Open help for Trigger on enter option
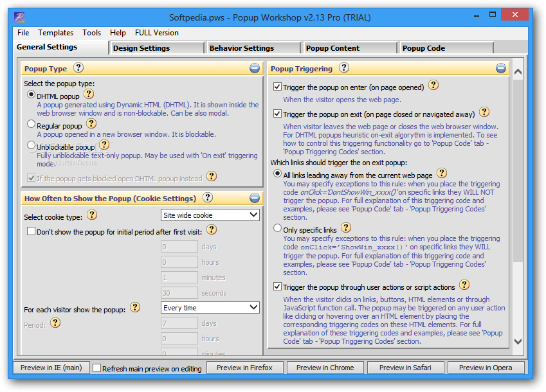The width and height of the screenshot is (546, 392). pyautogui.click(x=433, y=85)
